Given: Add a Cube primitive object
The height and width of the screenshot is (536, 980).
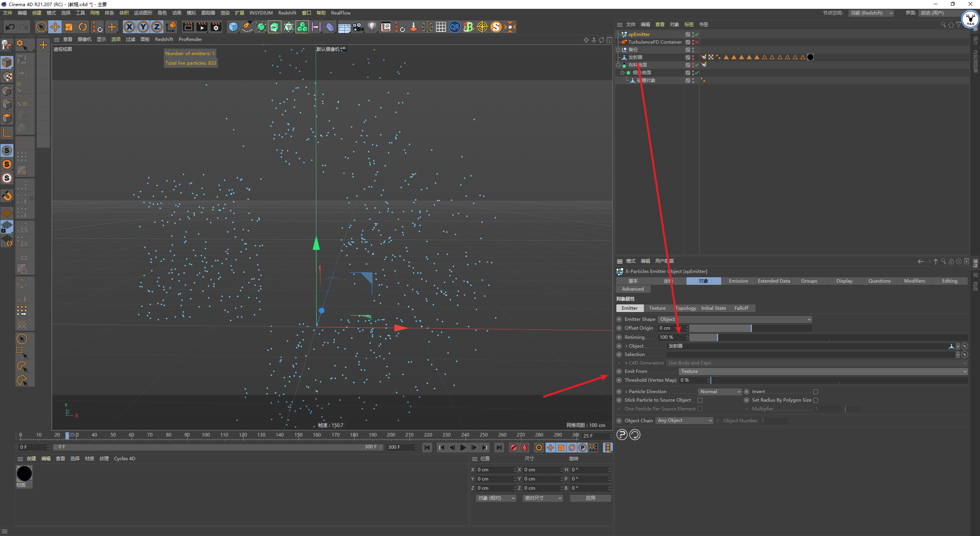Looking at the screenshot, I should 233,27.
